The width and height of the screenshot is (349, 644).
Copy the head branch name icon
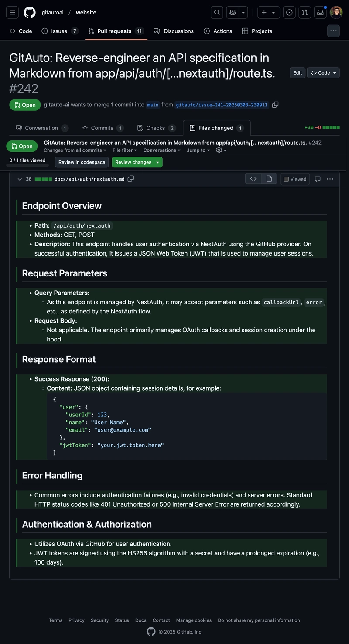275,105
